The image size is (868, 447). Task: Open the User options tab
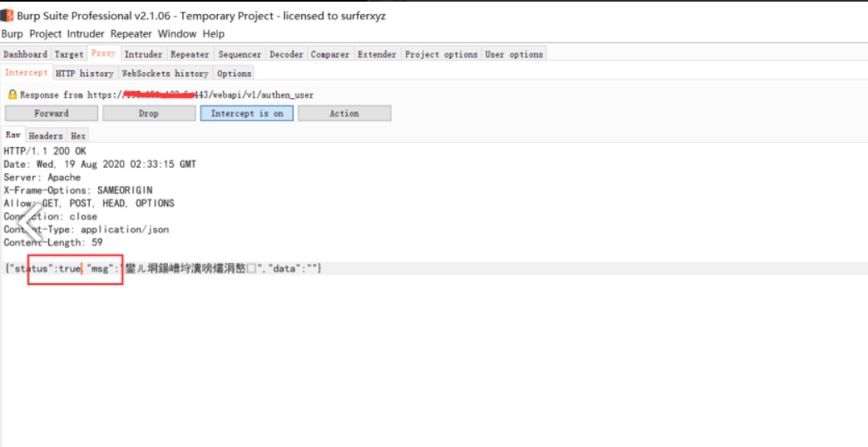click(x=515, y=54)
